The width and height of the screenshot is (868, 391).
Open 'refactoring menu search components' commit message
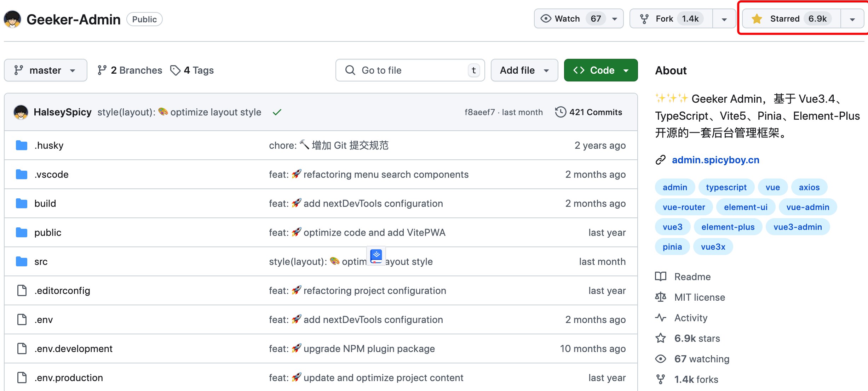(369, 174)
